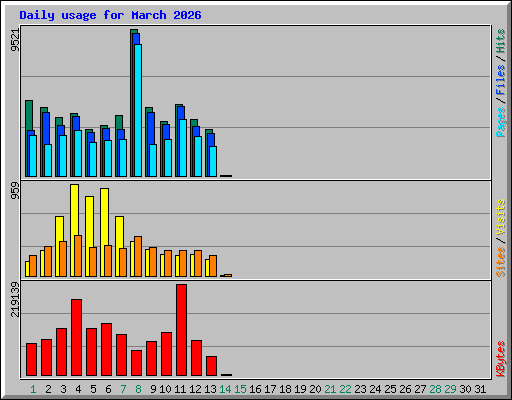Click day 18 on the x-axis
Image resolution: width=512 pixels, height=400 pixels.
pyautogui.click(x=285, y=389)
